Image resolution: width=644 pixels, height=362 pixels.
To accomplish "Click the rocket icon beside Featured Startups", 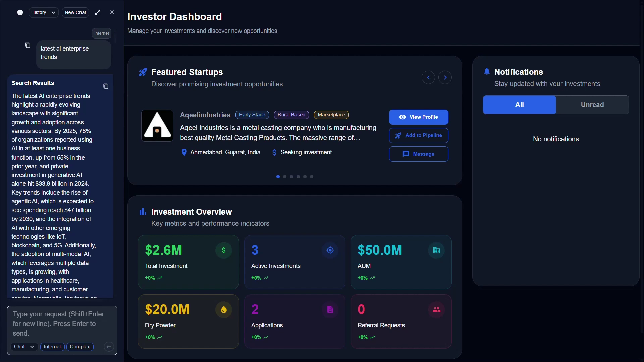I will (x=143, y=72).
